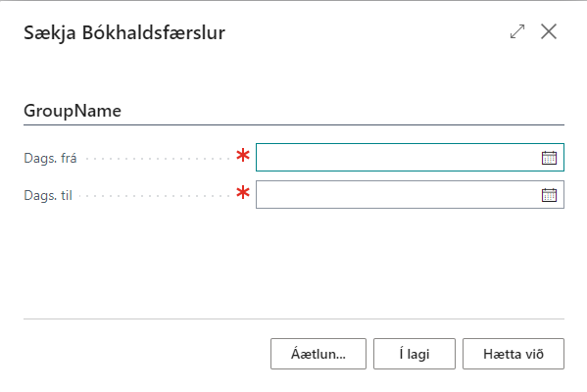
Task: Click the underline below GroupName heading
Action: [294, 124]
